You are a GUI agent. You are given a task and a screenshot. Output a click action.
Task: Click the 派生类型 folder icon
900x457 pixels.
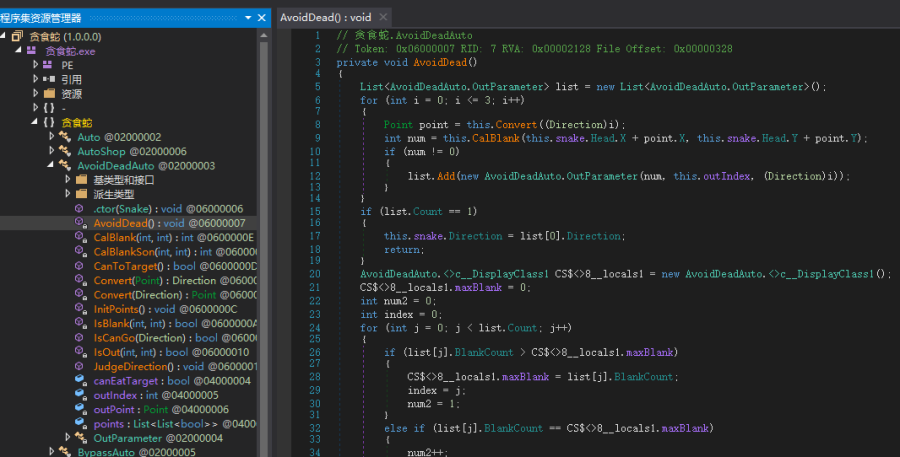(x=82, y=194)
